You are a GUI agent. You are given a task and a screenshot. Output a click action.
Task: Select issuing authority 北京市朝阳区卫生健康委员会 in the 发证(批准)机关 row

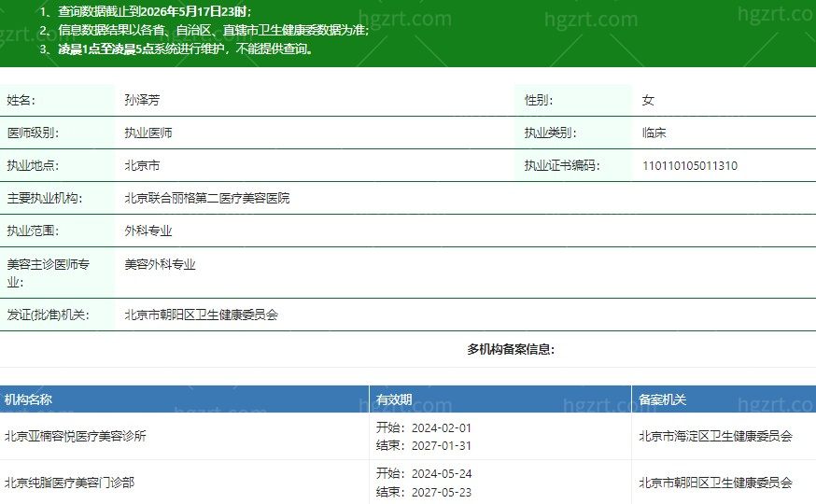click(202, 315)
